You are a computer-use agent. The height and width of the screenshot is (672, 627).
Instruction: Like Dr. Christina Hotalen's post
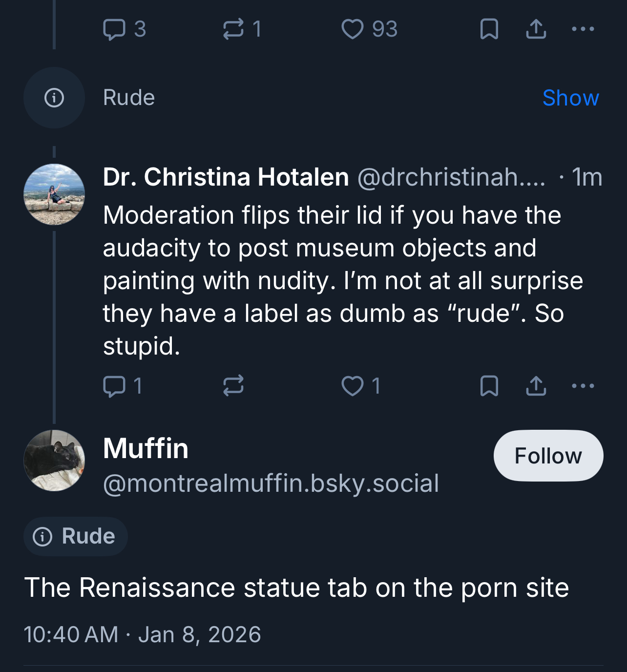click(x=352, y=386)
